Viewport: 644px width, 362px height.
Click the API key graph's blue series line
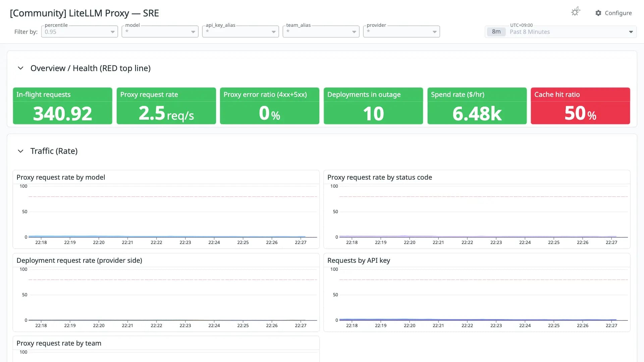(478, 319)
